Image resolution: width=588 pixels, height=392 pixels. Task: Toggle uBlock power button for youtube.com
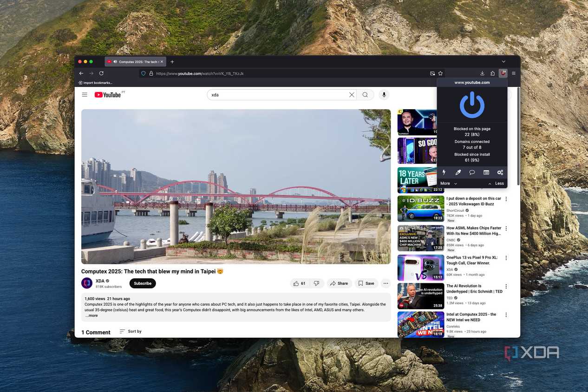[472, 105]
